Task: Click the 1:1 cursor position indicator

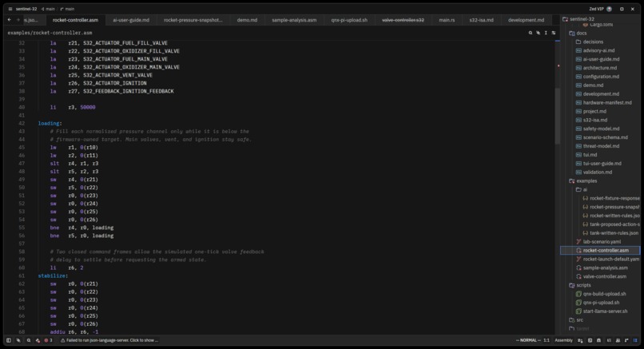Action: click(547, 340)
